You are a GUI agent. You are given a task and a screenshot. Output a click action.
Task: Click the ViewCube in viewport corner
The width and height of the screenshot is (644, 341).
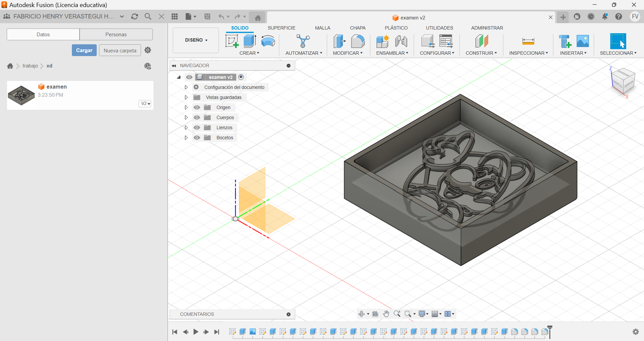623,81
